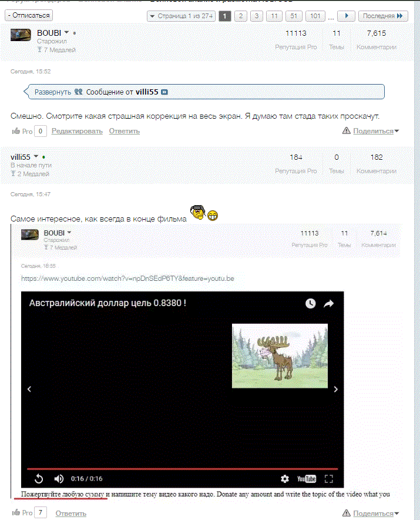Click thumbs-up Pro icon on villi55's post
420x520 pixels.
[16, 513]
